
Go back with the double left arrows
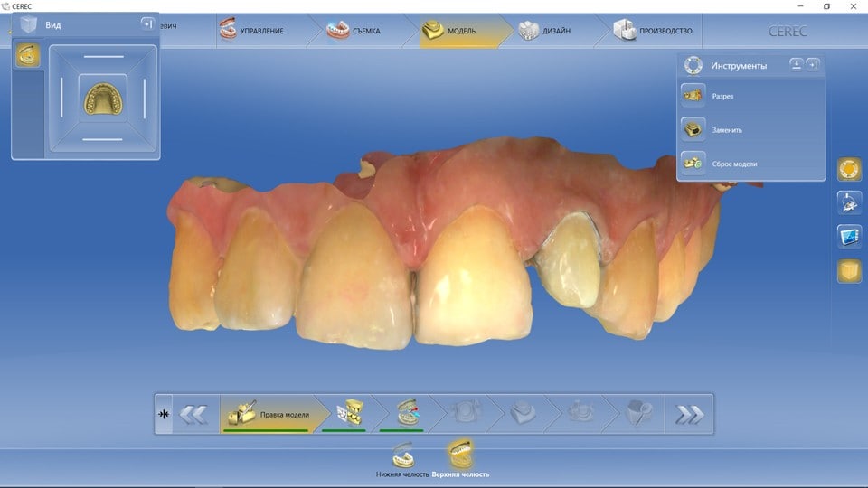coord(192,415)
